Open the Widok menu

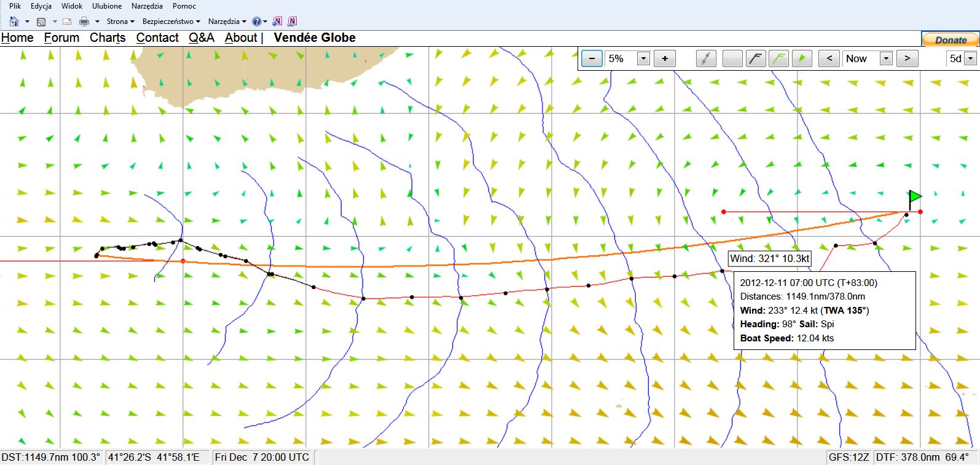[x=72, y=6]
